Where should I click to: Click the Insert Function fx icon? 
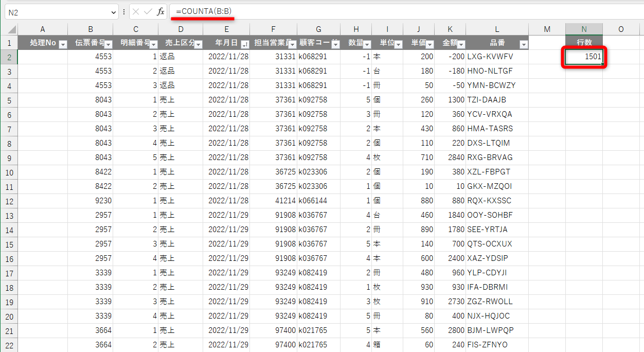pos(160,11)
